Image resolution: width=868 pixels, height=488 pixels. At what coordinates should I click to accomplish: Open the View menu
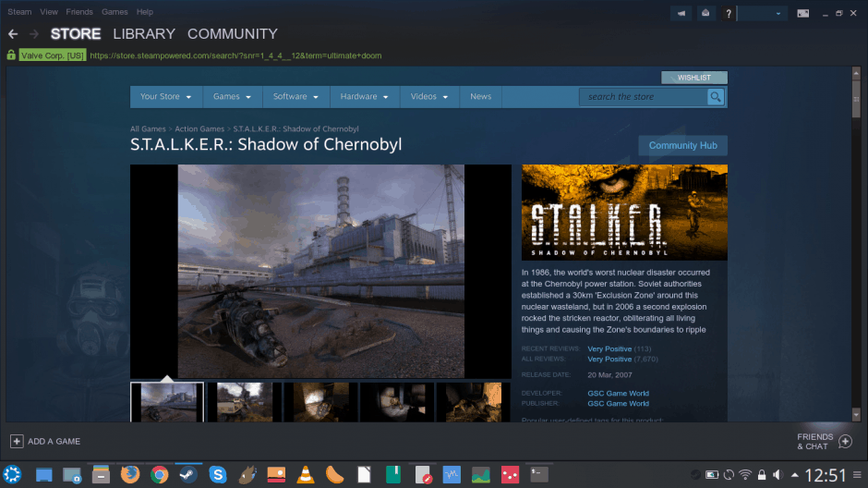click(49, 12)
